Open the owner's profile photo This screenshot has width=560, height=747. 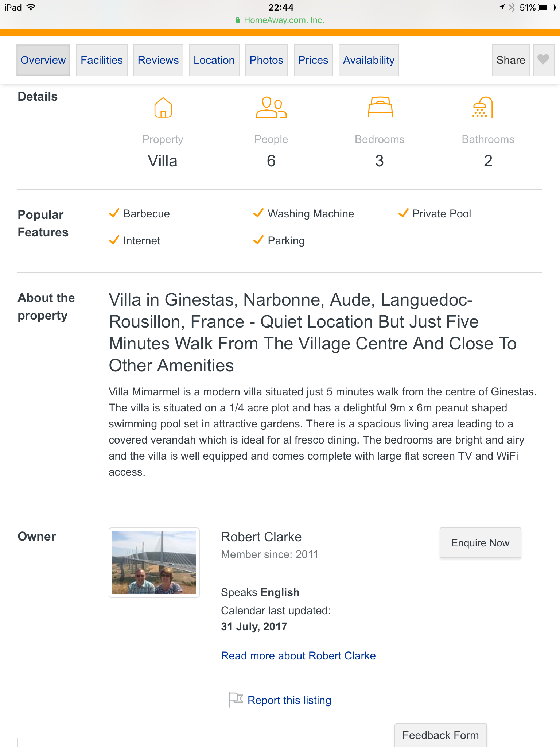[154, 562]
